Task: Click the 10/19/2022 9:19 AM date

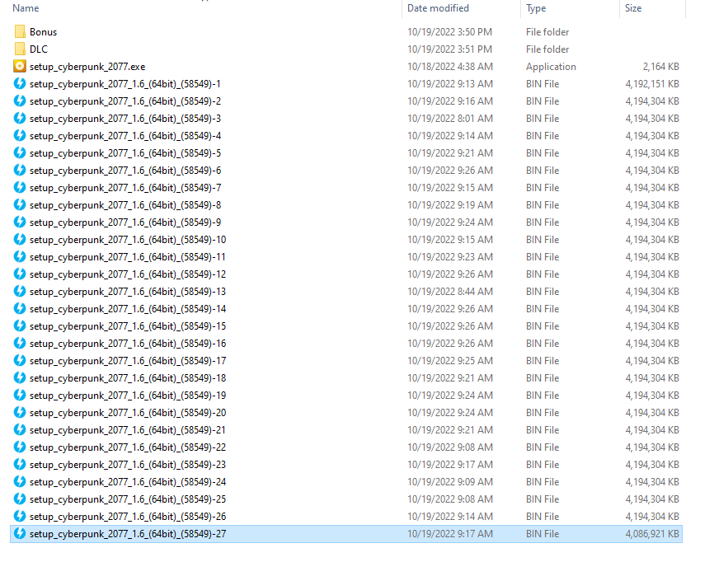Action: click(450, 205)
